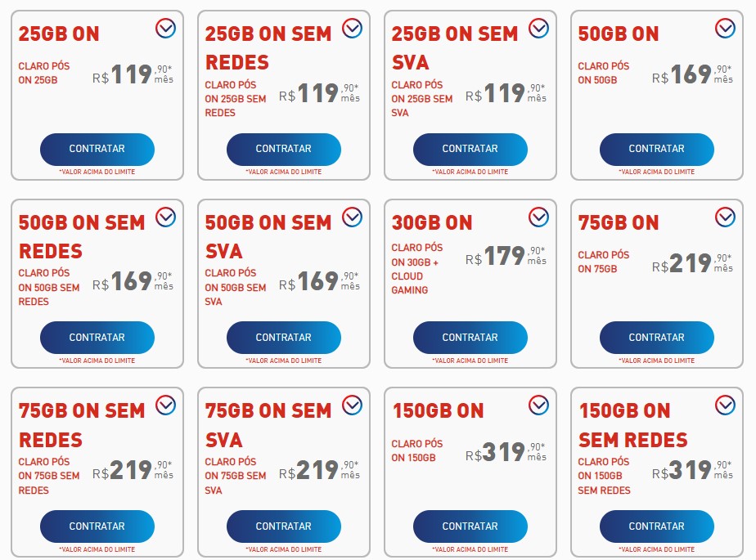Contract the 30GB ON Cloud Gaming plan
The width and height of the screenshot is (756, 560).
470,338
